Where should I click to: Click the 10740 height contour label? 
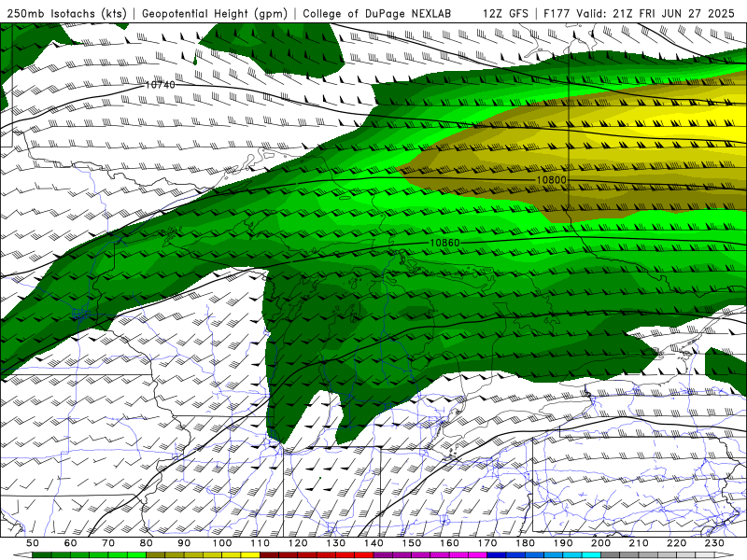(160, 85)
